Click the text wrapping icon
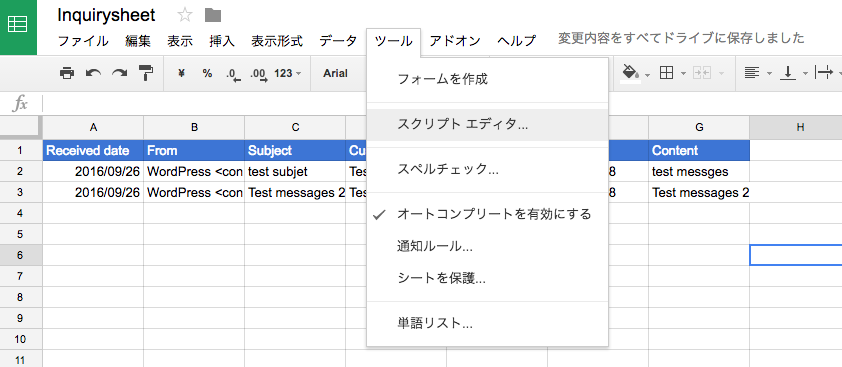842x367 pixels. pos(824,73)
